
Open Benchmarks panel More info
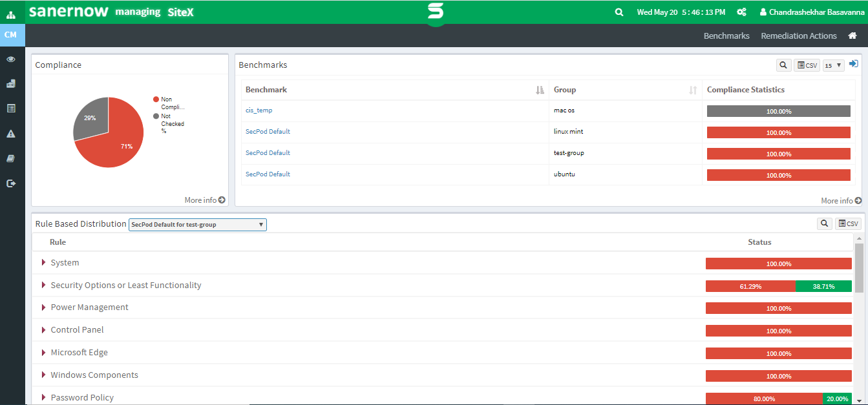click(x=842, y=201)
